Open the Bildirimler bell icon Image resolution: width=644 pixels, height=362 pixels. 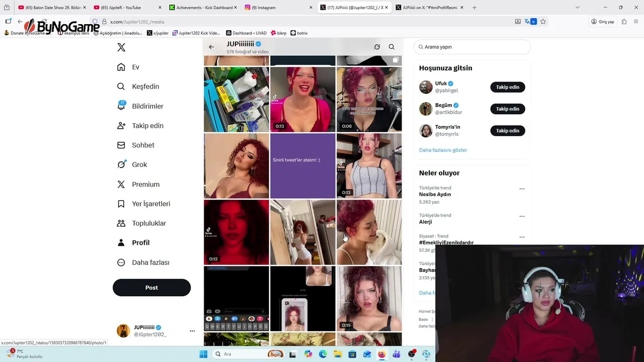(x=121, y=106)
